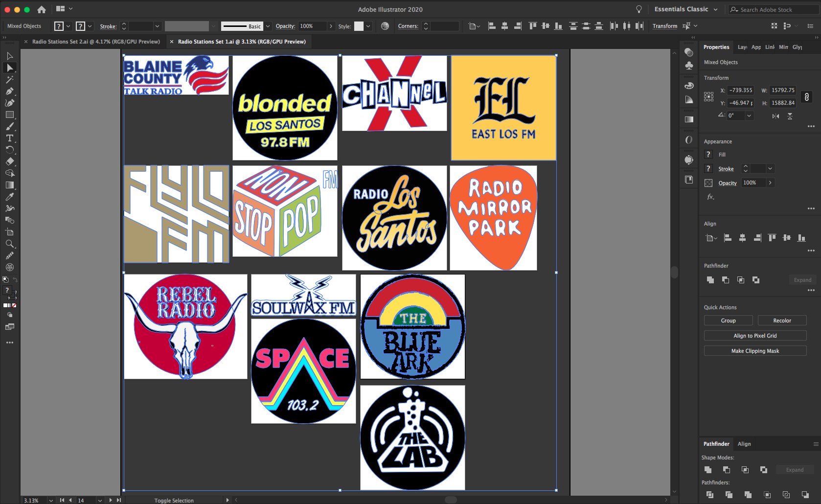Toggle the constrain proportions link for width and height
Screen dimensions: 821x504
pos(807,96)
